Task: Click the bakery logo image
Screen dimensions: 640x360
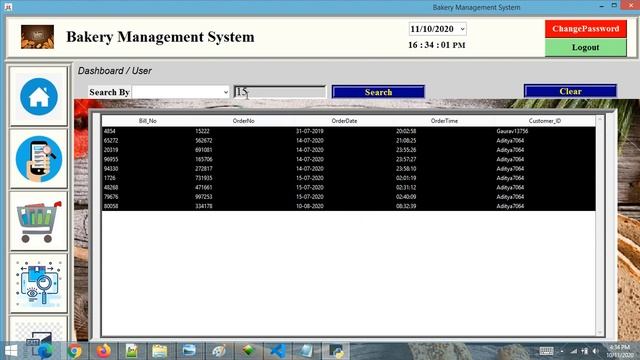Action: pyautogui.click(x=38, y=37)
